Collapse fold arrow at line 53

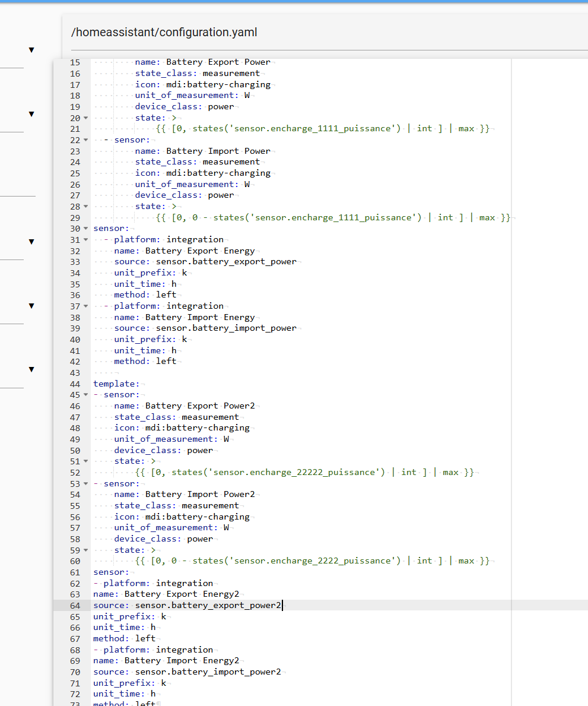tap(85, 483)
